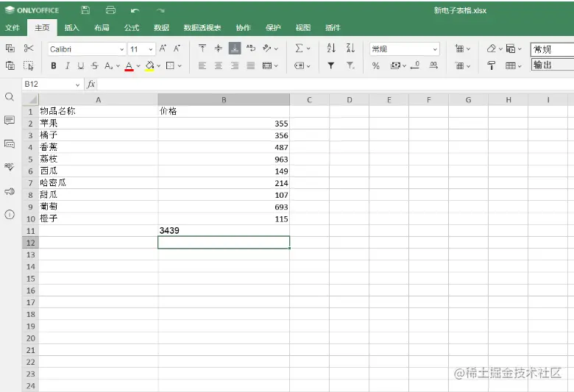Open the 文件 menu tab
The width and height of the screenshot is (574, 392).
pos(13,28)
